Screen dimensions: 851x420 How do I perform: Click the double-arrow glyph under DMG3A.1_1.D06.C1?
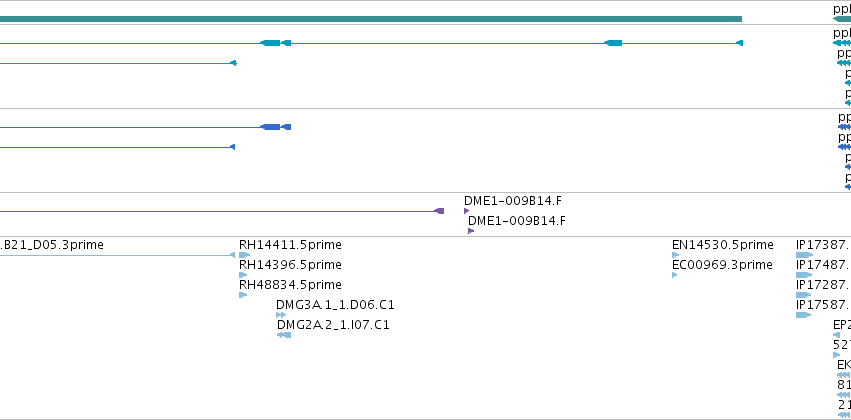click(x=281, y=315)
